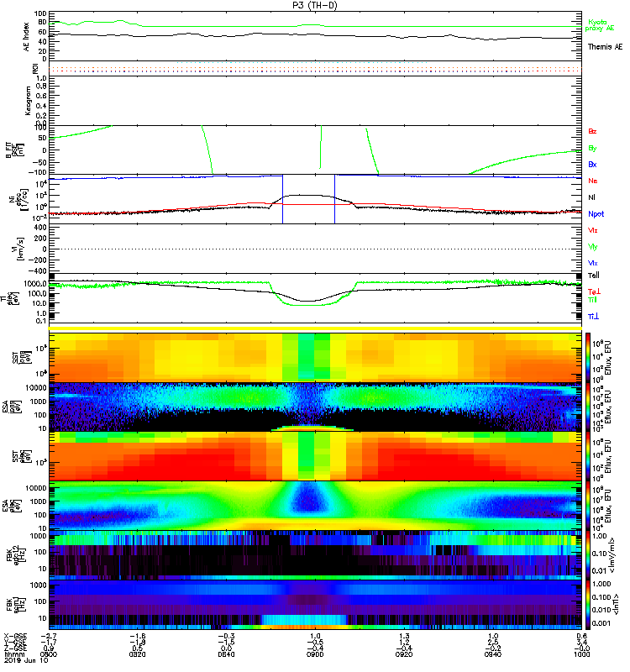
Task: Select the Themis AE legend label
Action: pyautogui.click(x=605, y=47)
